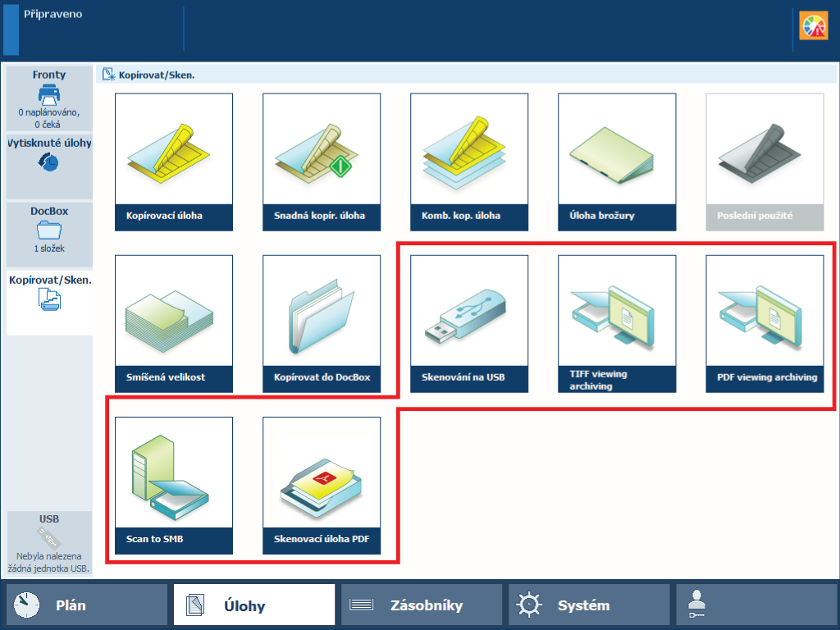The width and height of the screenshot is (840, 630).
Task: Show Vytisknuté úlohy printed jobs
Action: [49, 166]
